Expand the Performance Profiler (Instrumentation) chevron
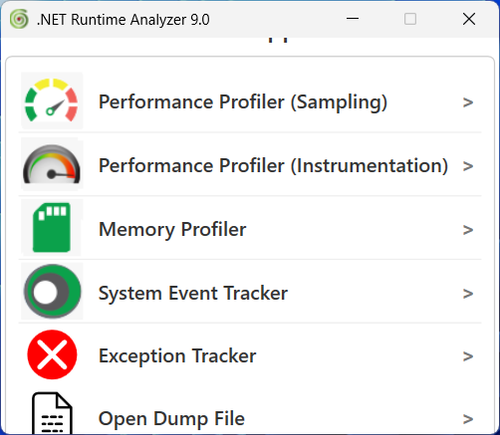 click(x=468, y=166)
